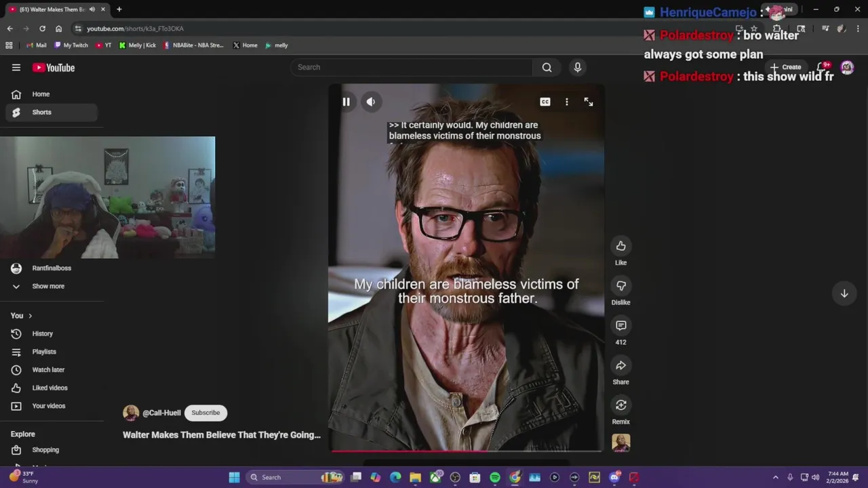Open the Short title 'Walter Makes Them Believe'

coord(222,435)
